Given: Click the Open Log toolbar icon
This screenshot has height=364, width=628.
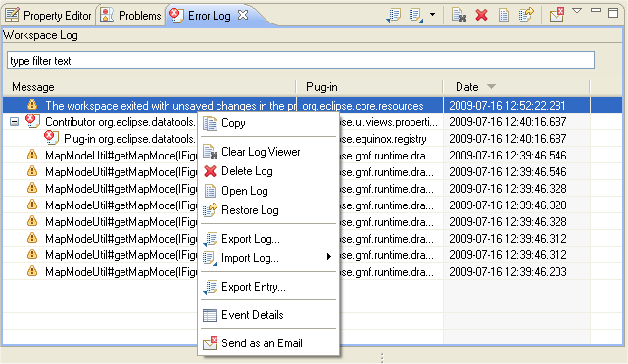Looking at the screenshot, I should pos(504,15).
